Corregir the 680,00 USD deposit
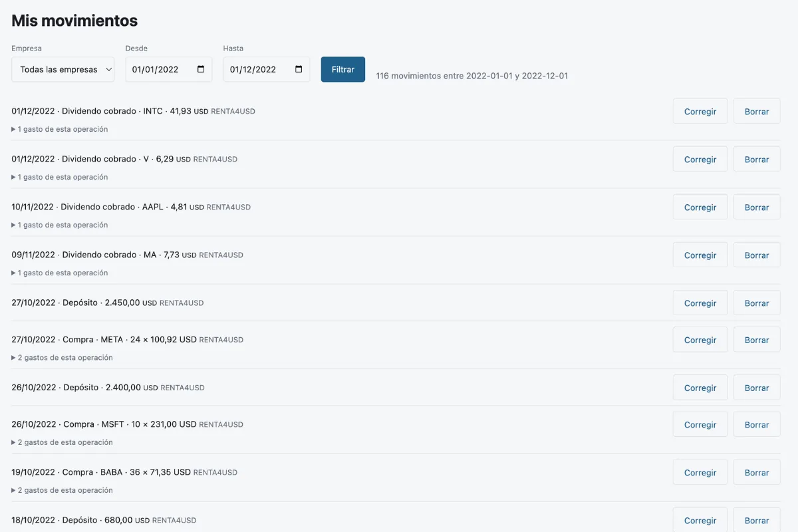798x532 pixels. [x=700, y=521]
